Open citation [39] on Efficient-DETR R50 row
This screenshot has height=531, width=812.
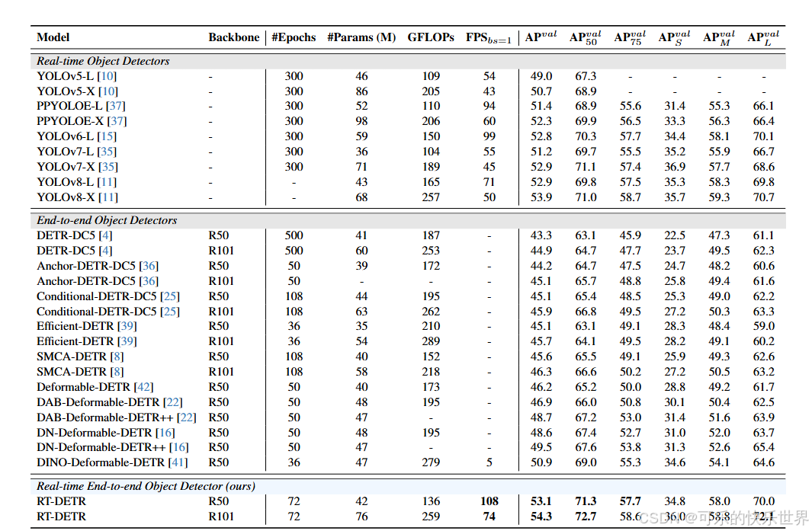tap(127, 327)
